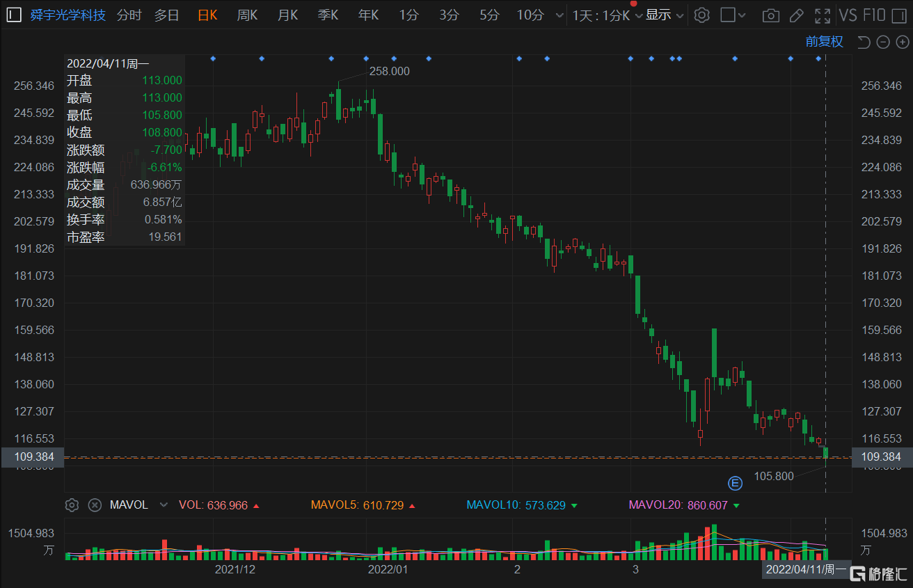The width and height of the screenshot is (913, 588).
Task: Click the 成交量 636.966万 row
Action: pos(125,184)
